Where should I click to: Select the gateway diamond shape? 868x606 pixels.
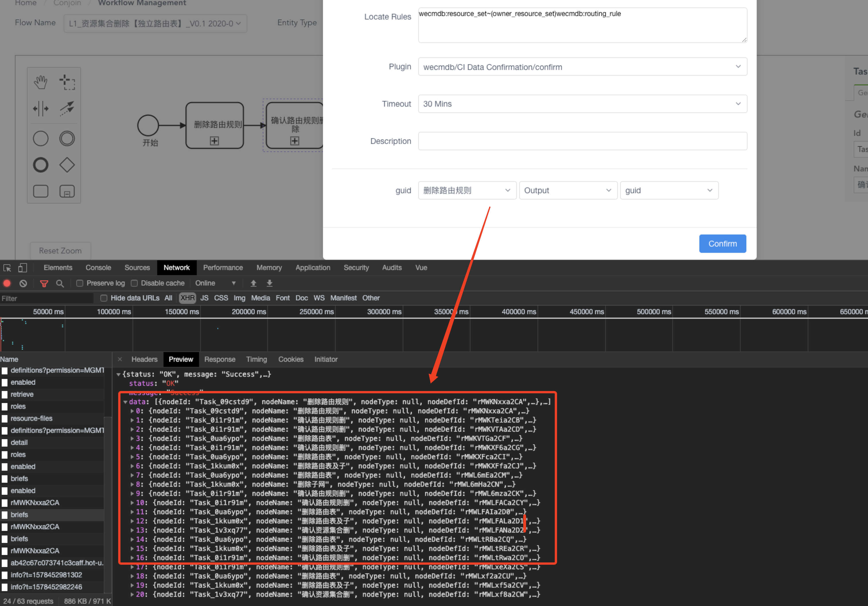click(x=67, y=165)
